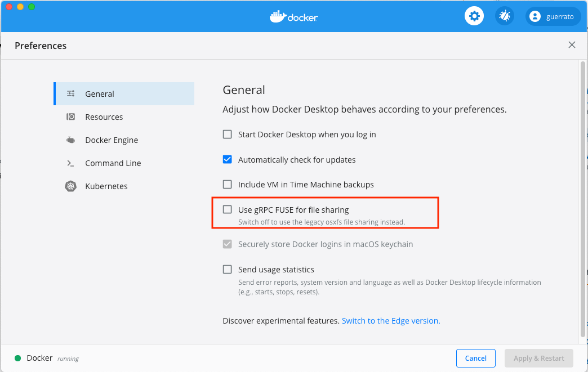Image resolution: width=588 pixels, height=372 pixels.
Task: Click the yellow minimize window button
Action: (x=20, y=7)
